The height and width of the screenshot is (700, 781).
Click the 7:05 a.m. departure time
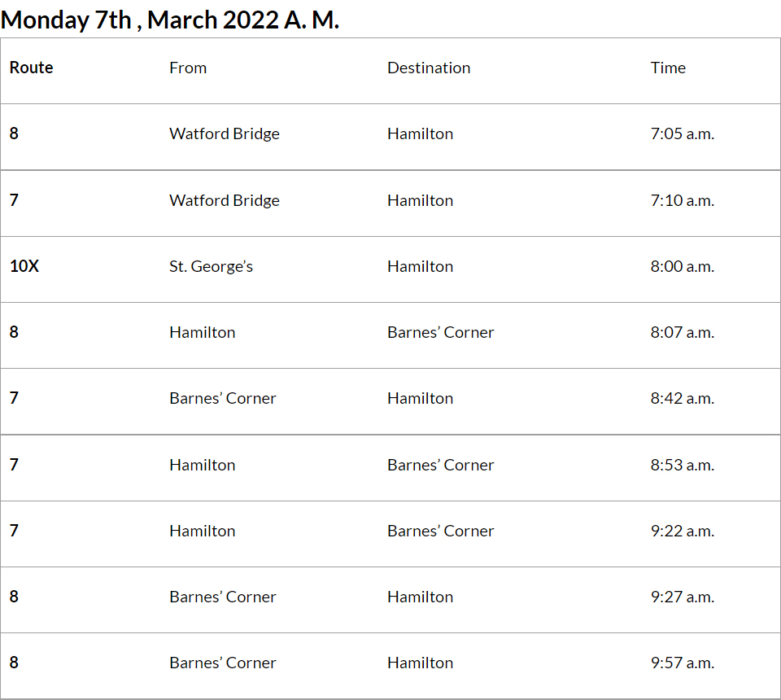click(682, 133)
